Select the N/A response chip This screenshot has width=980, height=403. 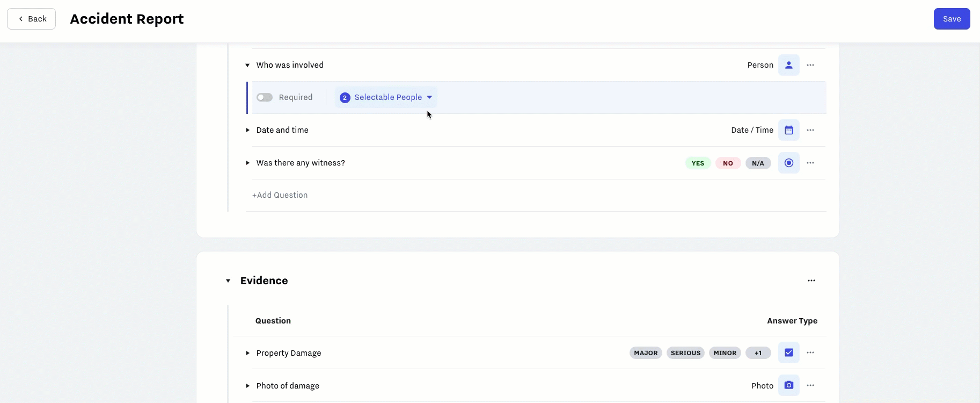coord(758,163)
